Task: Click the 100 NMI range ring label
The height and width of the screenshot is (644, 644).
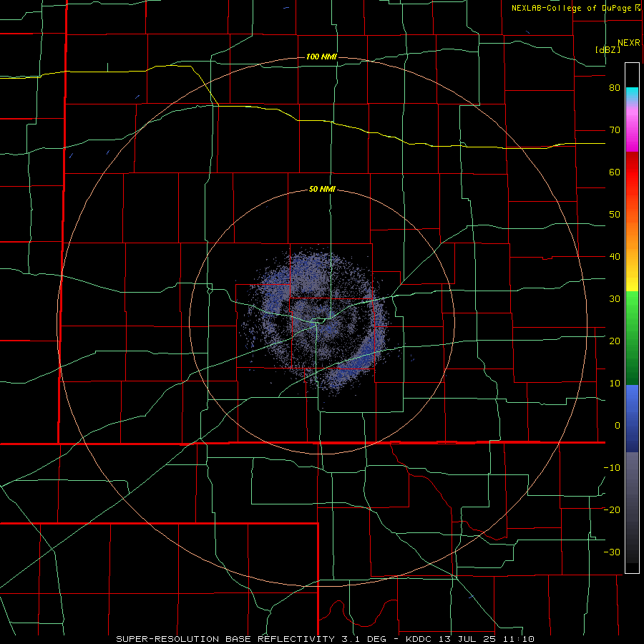Action: [321, 57]
